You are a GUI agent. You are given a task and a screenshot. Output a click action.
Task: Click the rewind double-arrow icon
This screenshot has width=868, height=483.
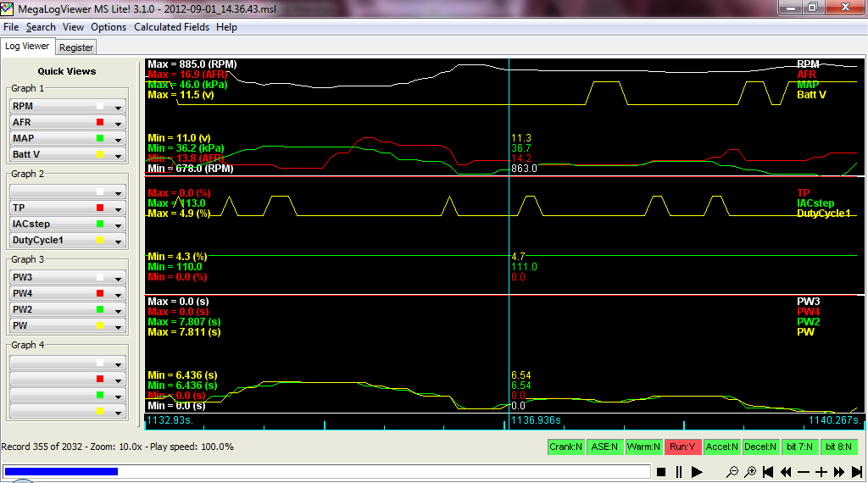pyautogui.click(x=786, y=472)
